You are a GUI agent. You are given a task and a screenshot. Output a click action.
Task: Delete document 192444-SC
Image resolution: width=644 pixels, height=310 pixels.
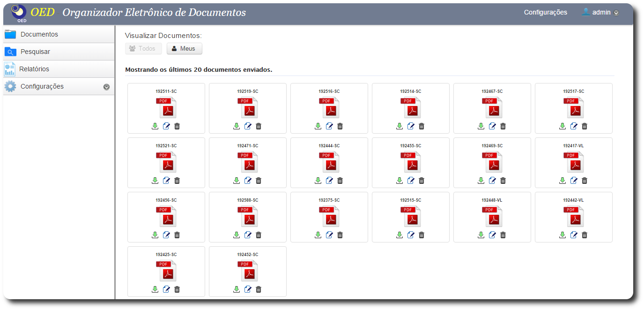[x=340, y=181]
